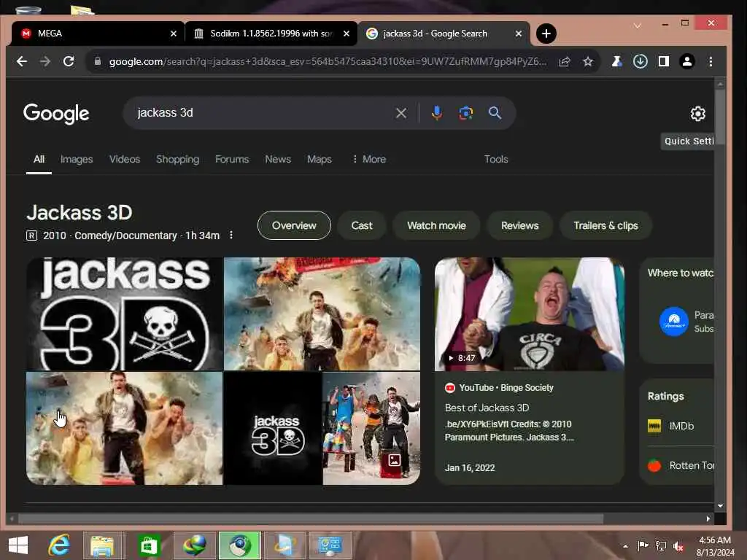Open the Windows Store taskbar icon
The image size is (747, 560).
tap(149, 545)
